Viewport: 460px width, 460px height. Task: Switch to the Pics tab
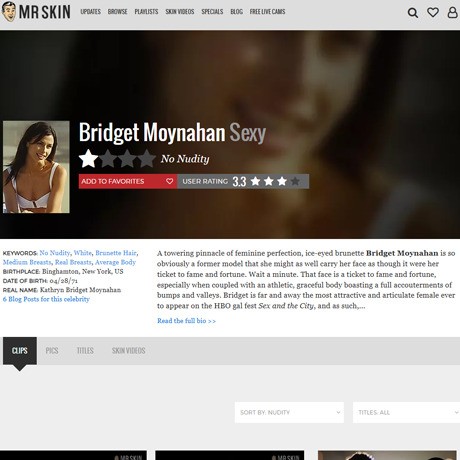52,351
